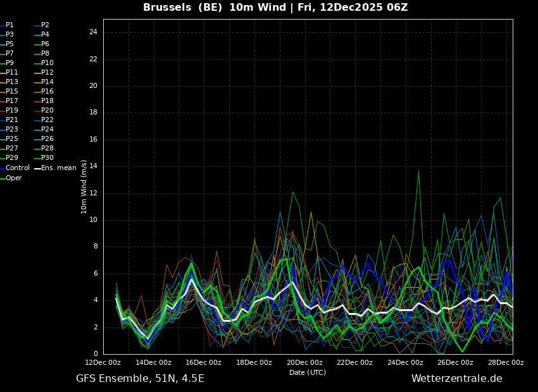Screen dimensions: 538x392
Task: Click the P1 legend entry
Action: [9, 25]
